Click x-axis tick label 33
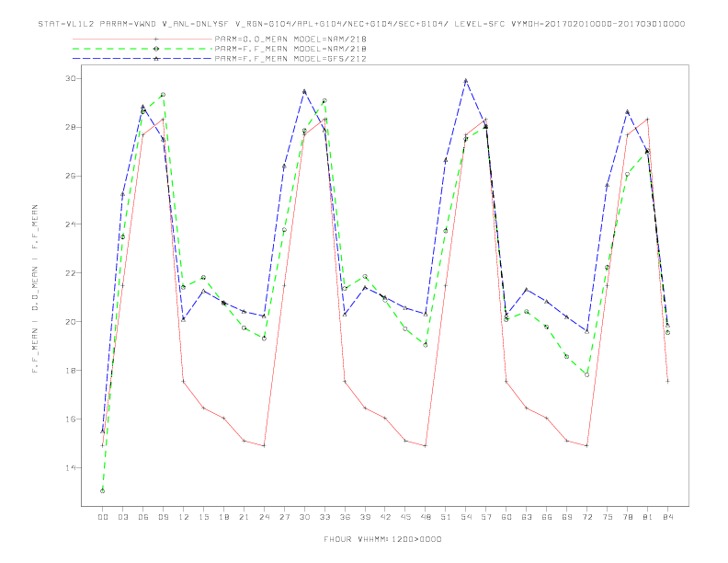 coord(324,517)
